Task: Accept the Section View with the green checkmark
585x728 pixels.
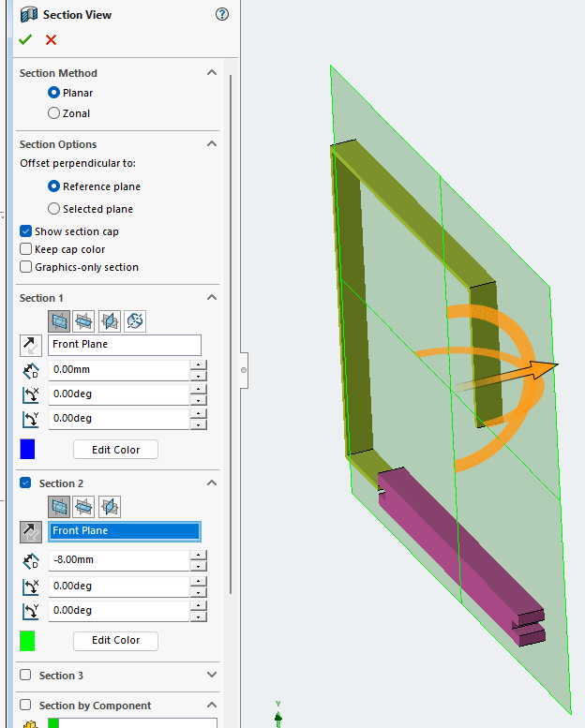Action: [25, 39]
